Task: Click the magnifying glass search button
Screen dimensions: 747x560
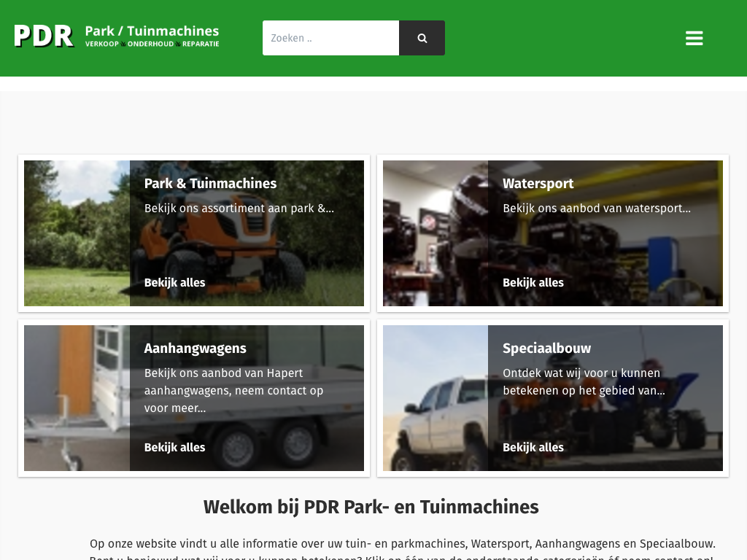Action: tap(422, 38)
